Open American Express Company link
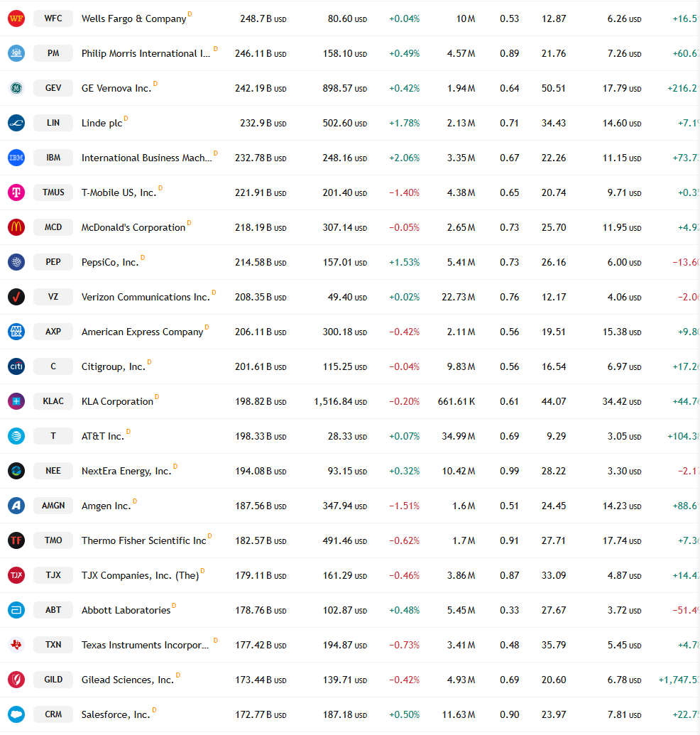The image size is (700, 735). pyautogui.click(x=143, y=332)
